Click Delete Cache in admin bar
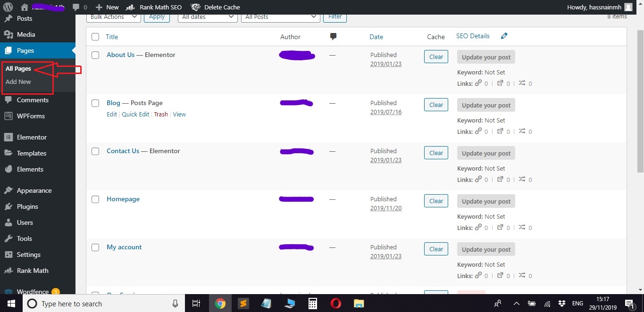 216,7
